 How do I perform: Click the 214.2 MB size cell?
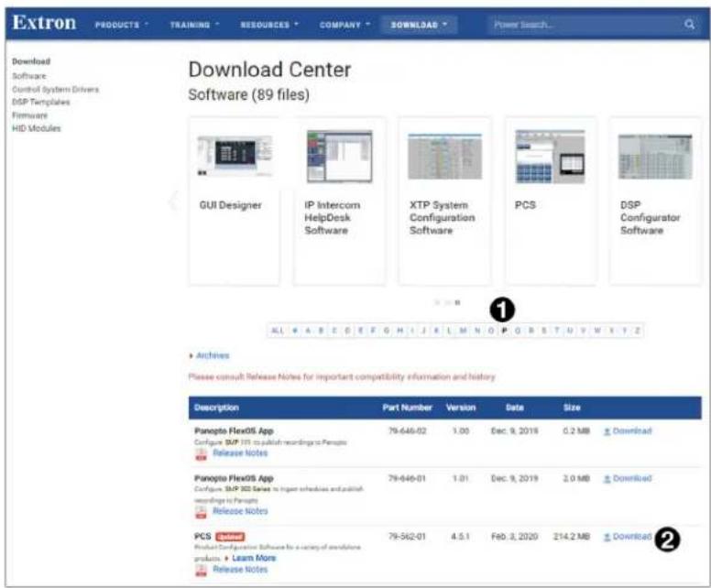(x=572, y=537)
